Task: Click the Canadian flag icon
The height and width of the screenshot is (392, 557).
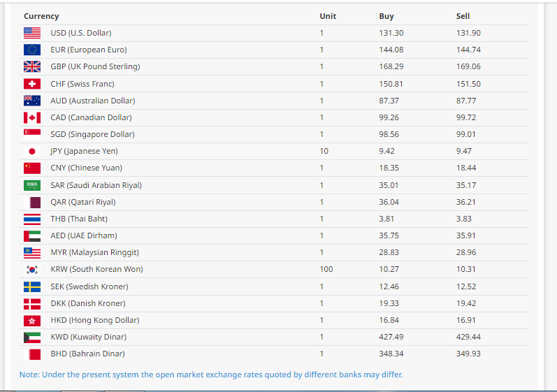Action: [x=32, y=117]
